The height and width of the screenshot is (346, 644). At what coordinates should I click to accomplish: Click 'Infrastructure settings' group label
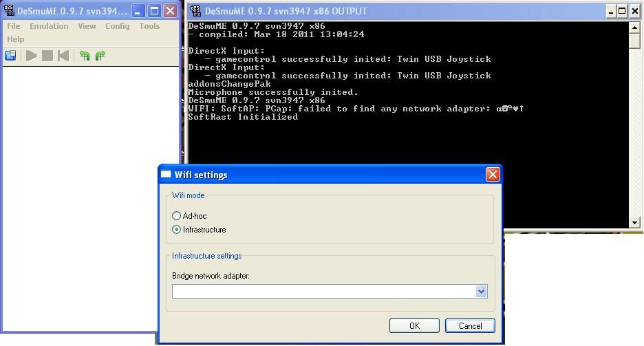click(206, 256)
